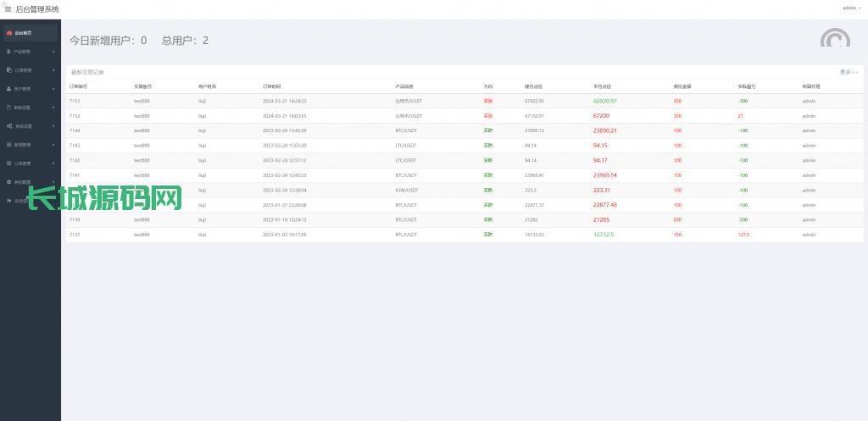Expand the 订单管理 submenu arrow

(x=53, y=70)
